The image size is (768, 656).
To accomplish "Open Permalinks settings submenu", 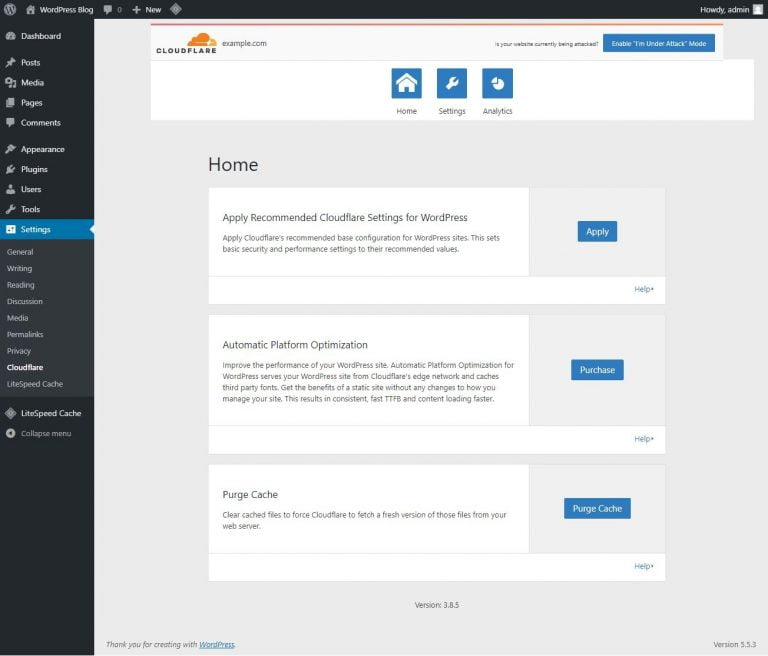I will (x=25, y=335).
